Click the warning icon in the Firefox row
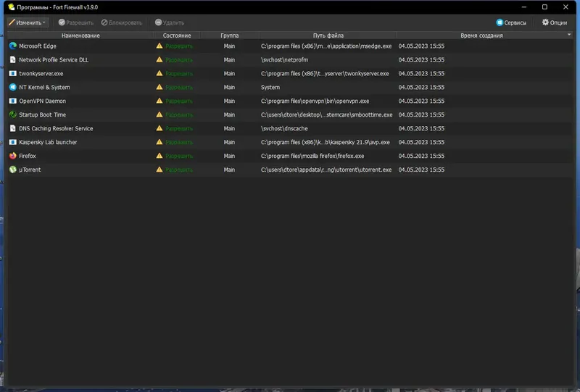 pyautogui.click(x=159, y=156)
